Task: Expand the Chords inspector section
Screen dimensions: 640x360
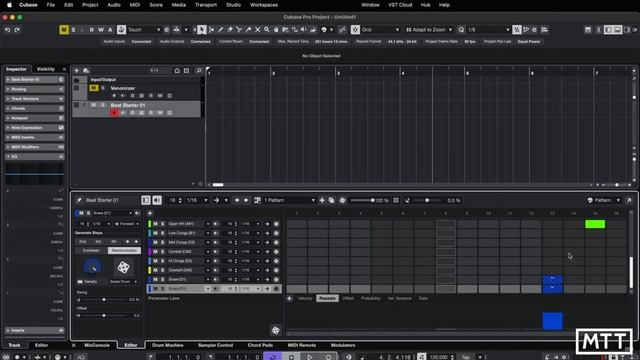Action: tap(35, 109)
